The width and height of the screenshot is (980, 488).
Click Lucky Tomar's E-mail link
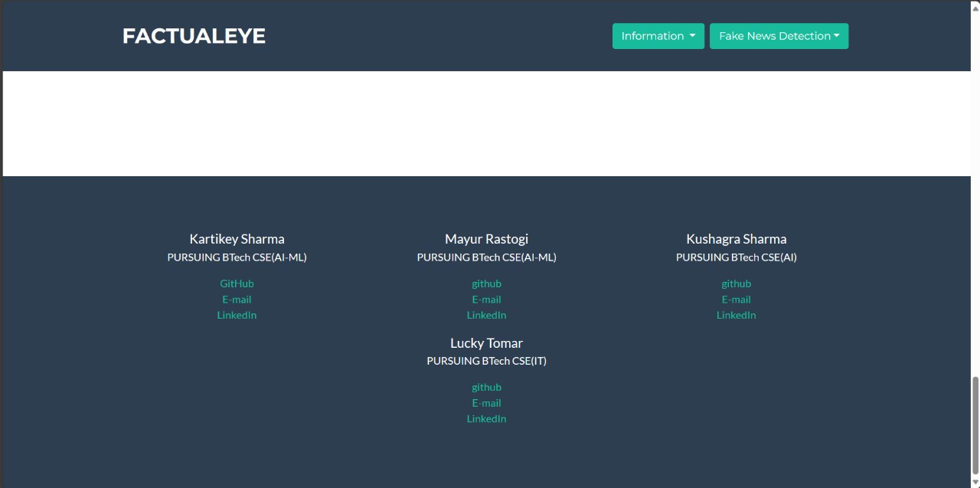[486, 403]
